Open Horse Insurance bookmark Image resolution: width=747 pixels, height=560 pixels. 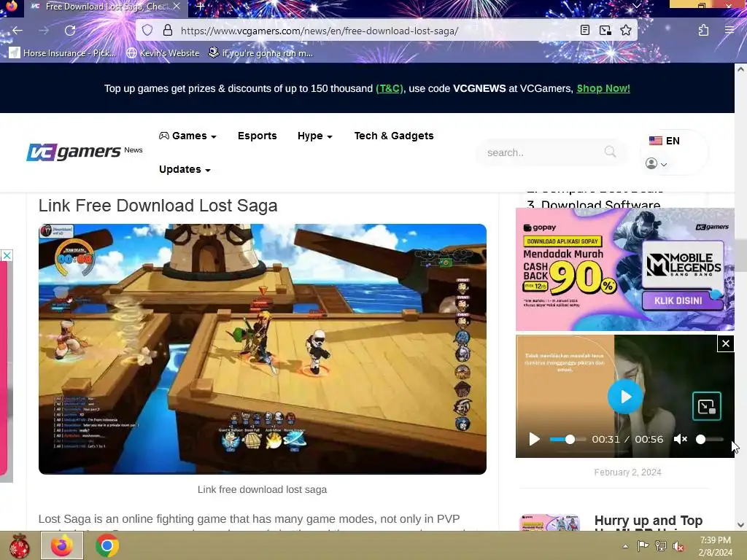[x=63, y=52]
